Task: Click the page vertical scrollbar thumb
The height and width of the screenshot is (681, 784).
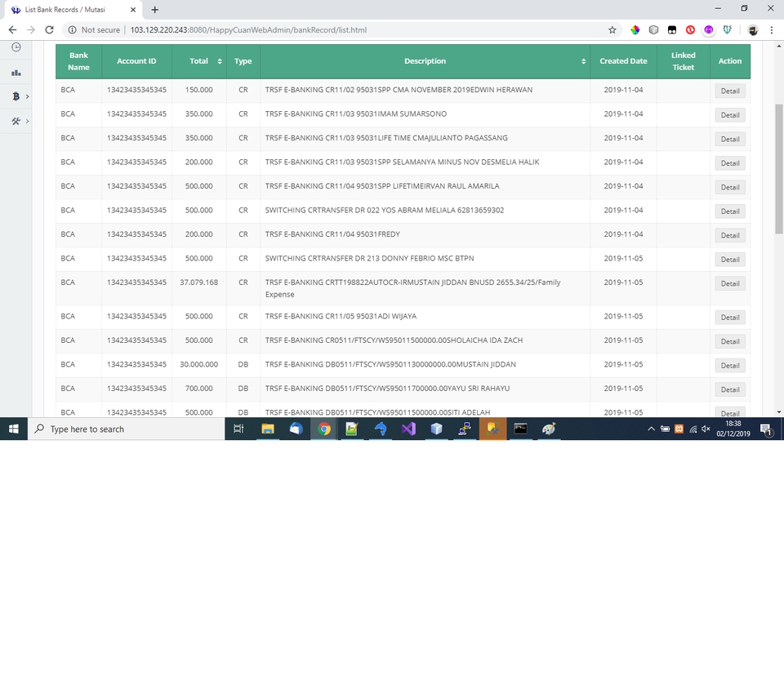Action: pos(778,168)
